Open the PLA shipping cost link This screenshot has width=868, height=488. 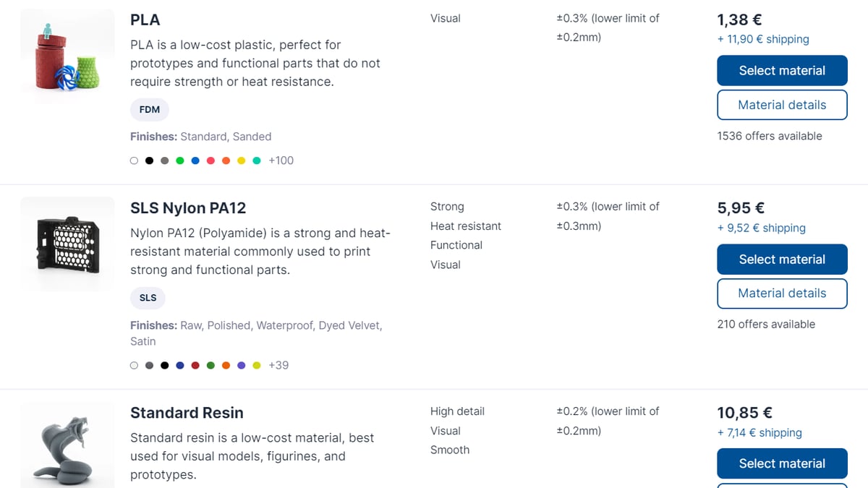click(763, 40)
